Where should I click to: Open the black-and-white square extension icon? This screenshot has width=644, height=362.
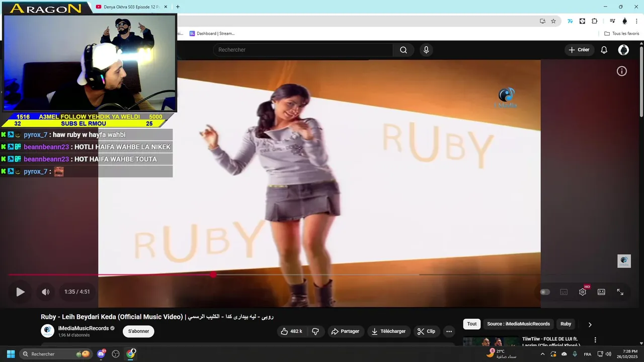click(x=582, y=21)
